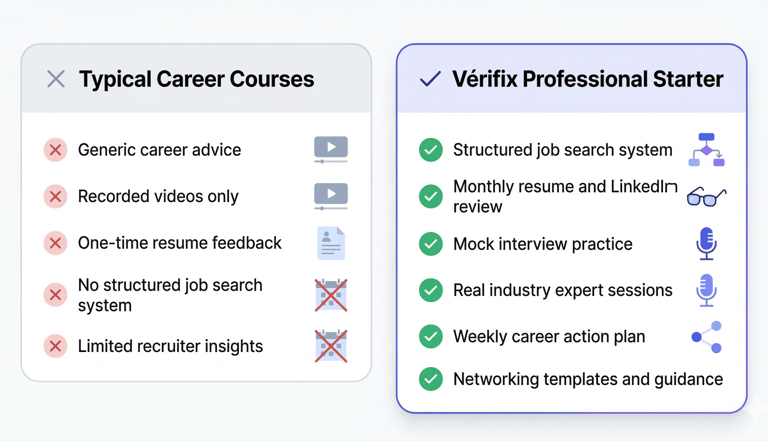768x441 pixels.
Task: Click the share nodes icon for action plan
Action: tap(706, 337)
